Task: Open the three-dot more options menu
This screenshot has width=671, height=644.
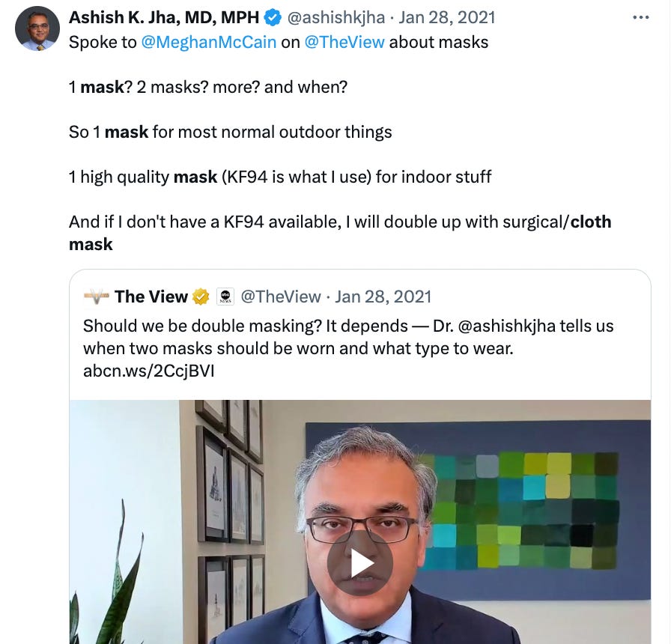Action: [640, 17]
